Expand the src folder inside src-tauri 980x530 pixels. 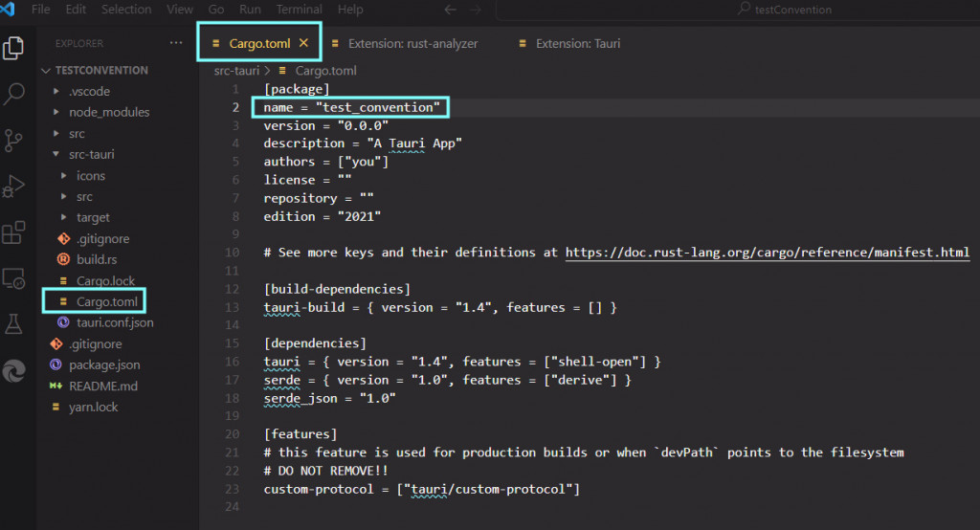pyautogui.click(x=64, y=196)
